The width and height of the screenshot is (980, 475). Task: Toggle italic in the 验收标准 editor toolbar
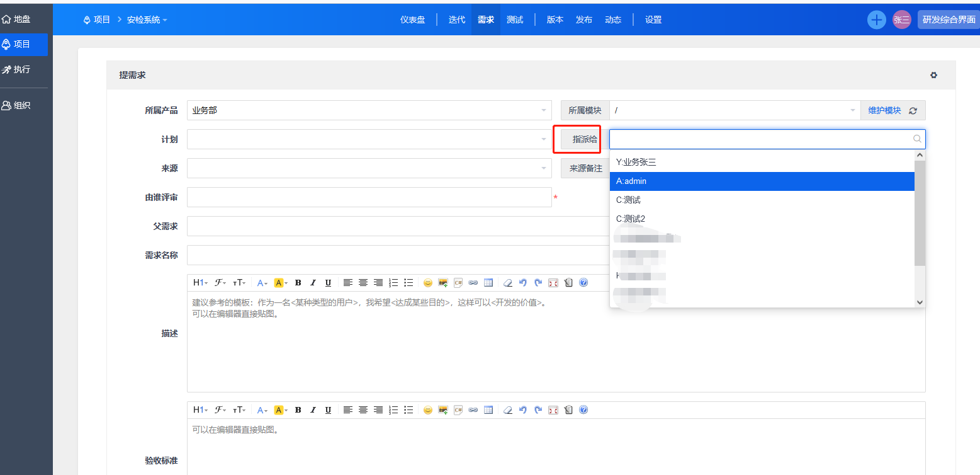point(313,410)
